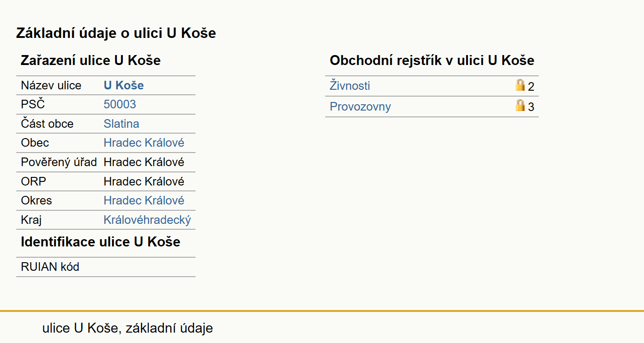Click the Zařazení ulice U Koše heading
Screen dimensions: 644x343
(x=91, y=60)
